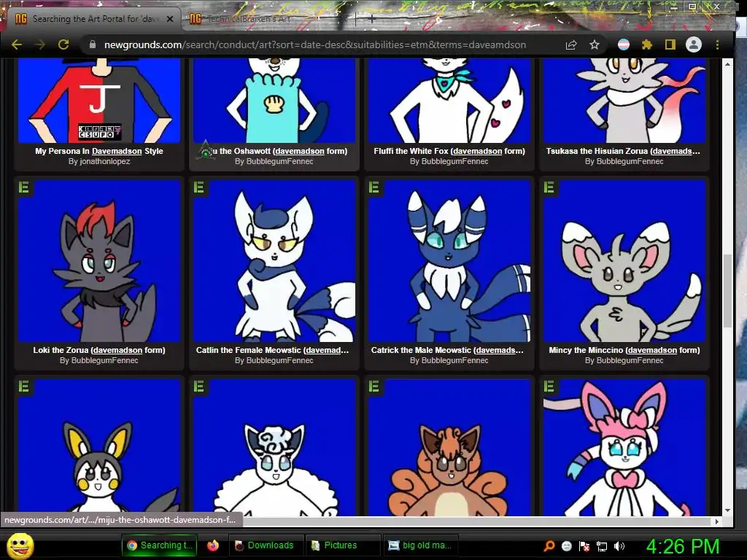The width and height of the screenshot is (747, 560).
Task: Close the Searching the Art Portal tab
Action: tap(169, 19)
